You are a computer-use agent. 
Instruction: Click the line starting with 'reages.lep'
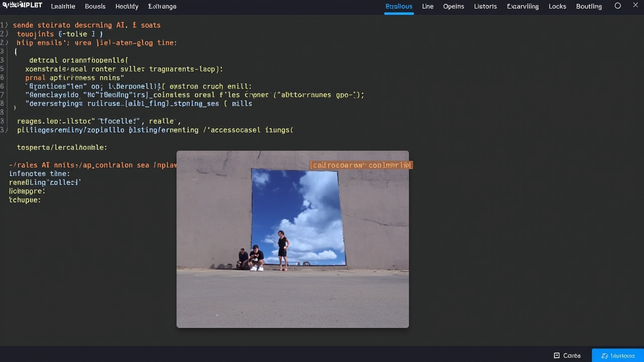click(99, 121)
